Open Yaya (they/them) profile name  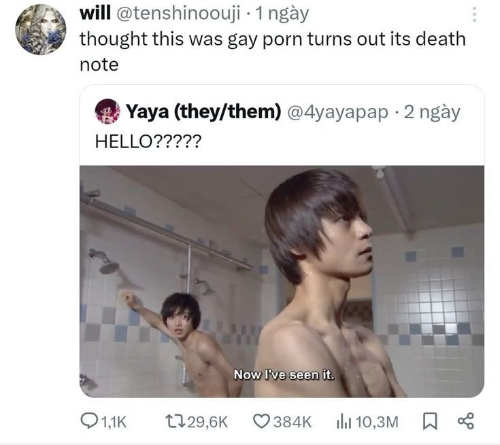point(203,111)
